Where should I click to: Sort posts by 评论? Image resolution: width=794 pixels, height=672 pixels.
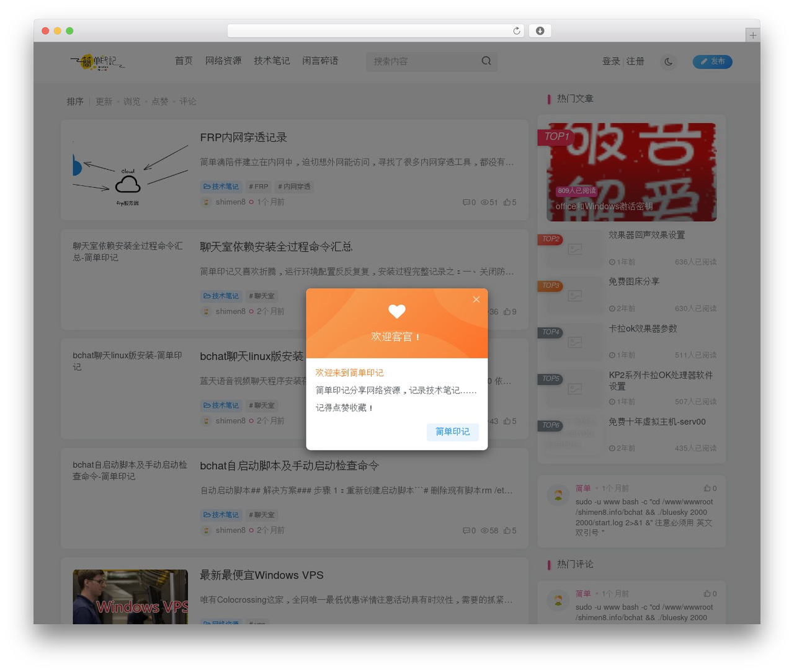pos(187,102)
